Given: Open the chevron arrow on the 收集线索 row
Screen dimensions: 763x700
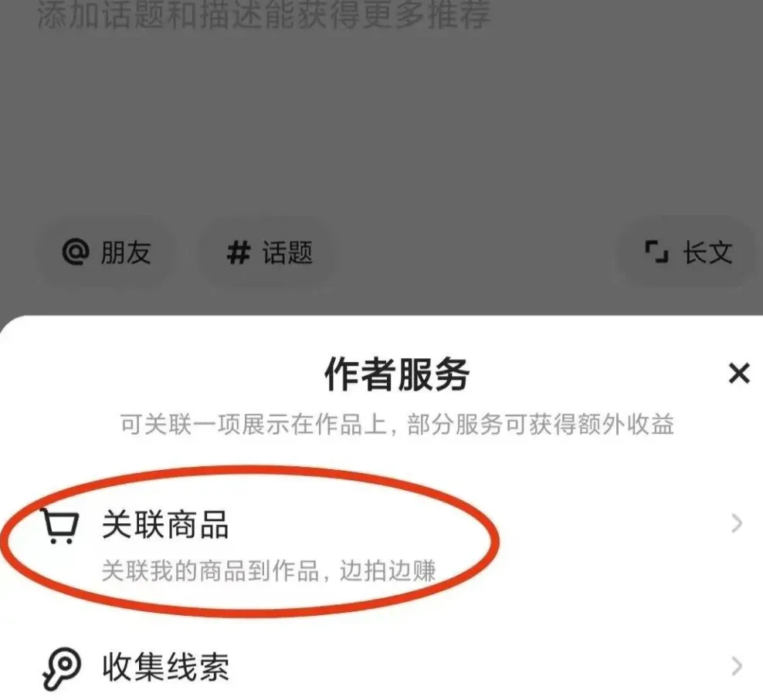Looking at the screenshot, I should [738, 666].
